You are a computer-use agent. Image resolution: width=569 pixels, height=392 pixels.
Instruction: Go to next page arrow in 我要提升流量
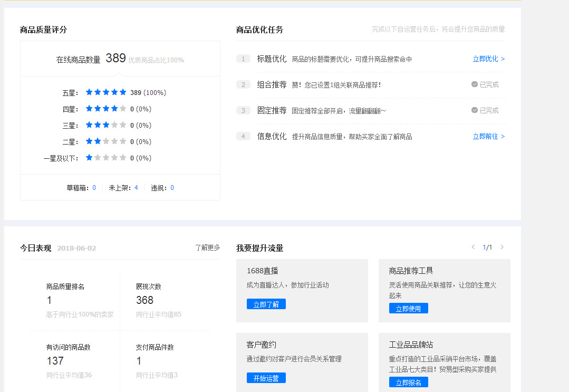pos(502,247)
